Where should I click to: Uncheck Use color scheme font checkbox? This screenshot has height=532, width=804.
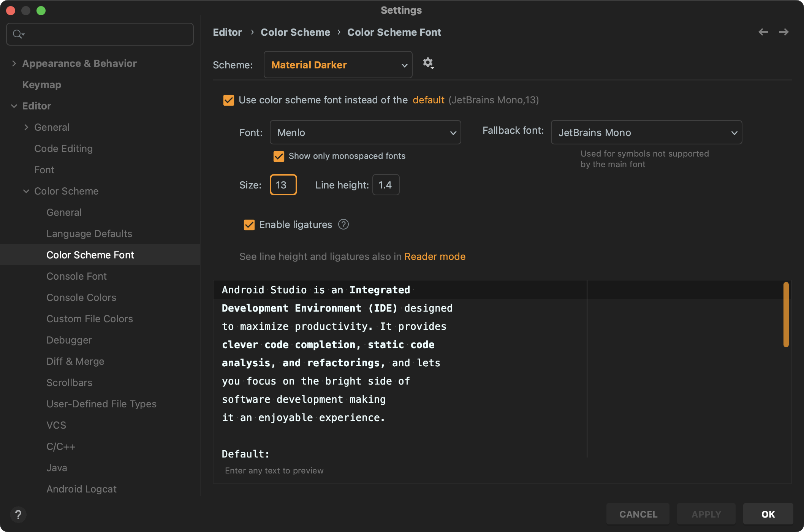pos(229,100)
